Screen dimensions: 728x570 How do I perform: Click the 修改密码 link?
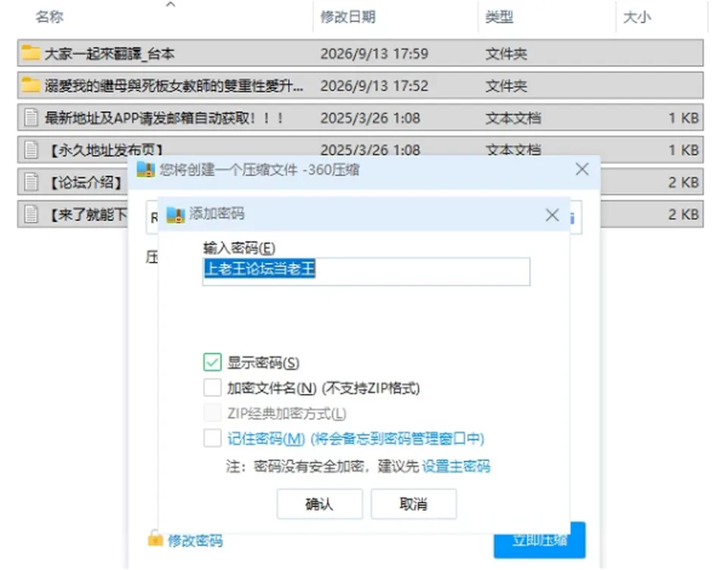(195, 540)
